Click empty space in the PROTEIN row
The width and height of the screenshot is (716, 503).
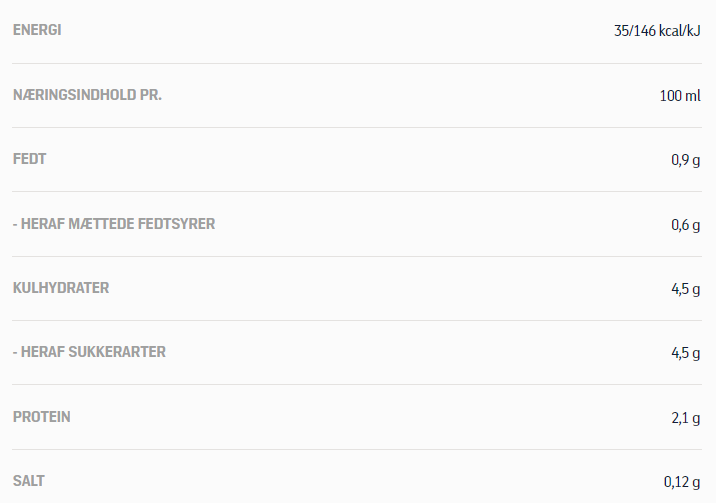coord(365,417)
